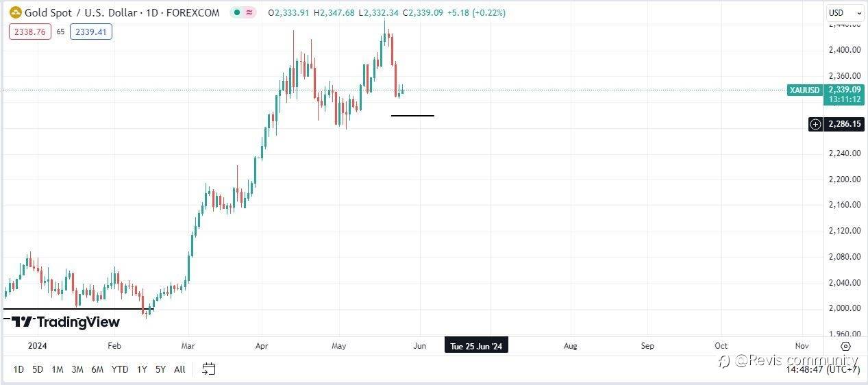Switch to the 6M time range
868x385 pixels.
point(97,369)
